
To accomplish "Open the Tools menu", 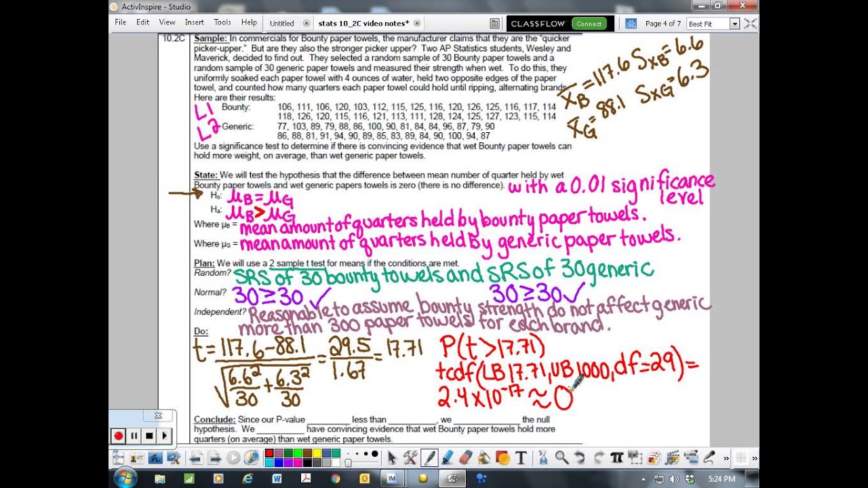I will [222, 22].
